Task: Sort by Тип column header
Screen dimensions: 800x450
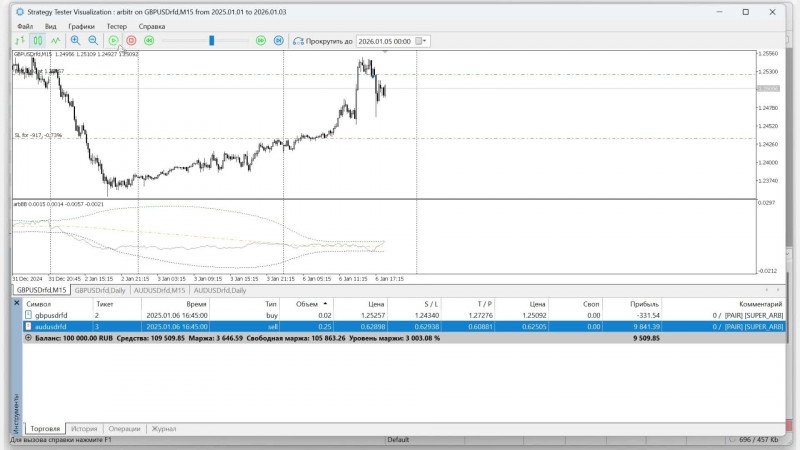Action: click(245, 304)
